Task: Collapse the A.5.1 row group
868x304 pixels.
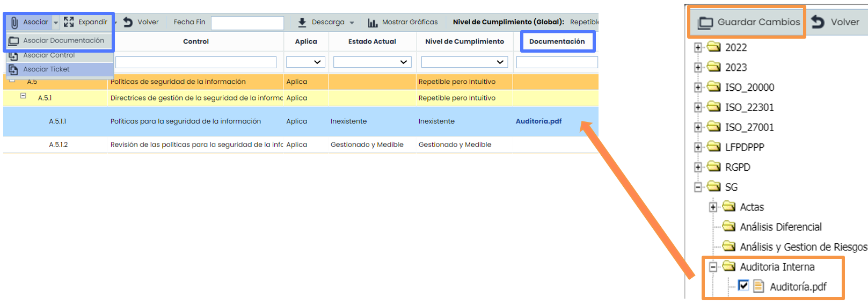Action: (23, 96)
